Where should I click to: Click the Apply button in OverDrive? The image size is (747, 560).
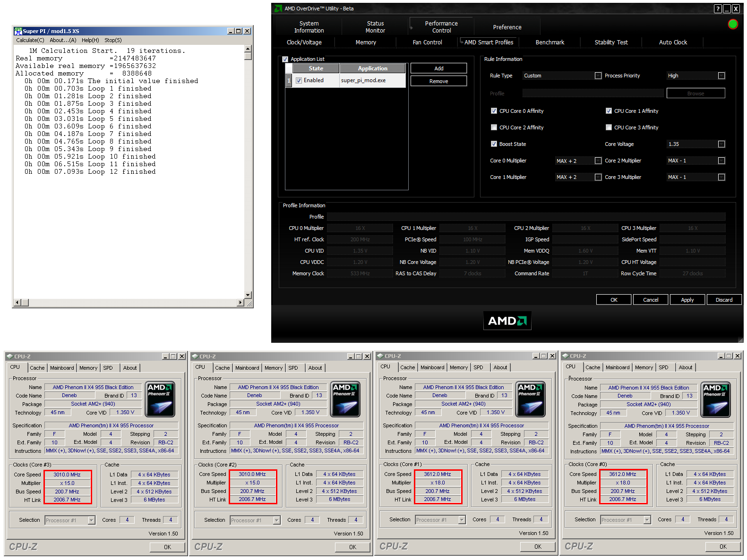tap(687, 300)
